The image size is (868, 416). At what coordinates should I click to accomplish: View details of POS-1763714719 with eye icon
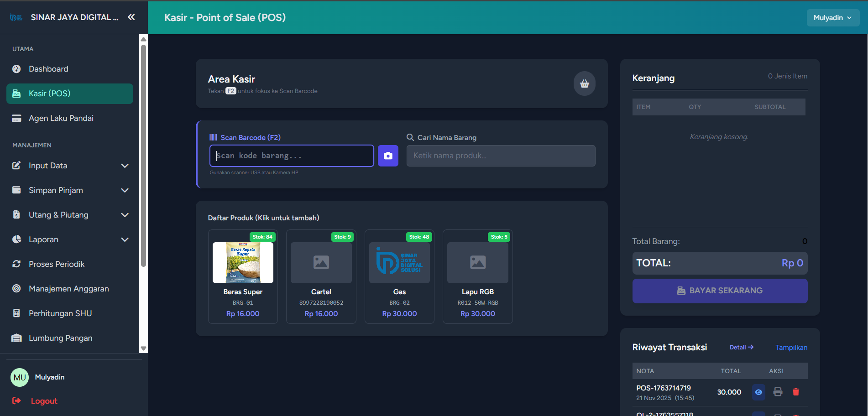(758, 392)
